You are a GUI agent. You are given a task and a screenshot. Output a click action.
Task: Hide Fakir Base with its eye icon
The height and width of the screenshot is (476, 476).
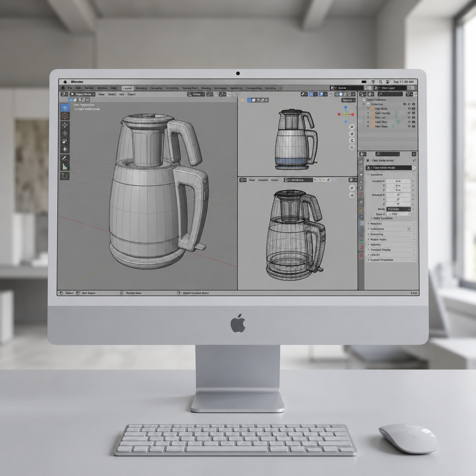click(x=409, y=126)
